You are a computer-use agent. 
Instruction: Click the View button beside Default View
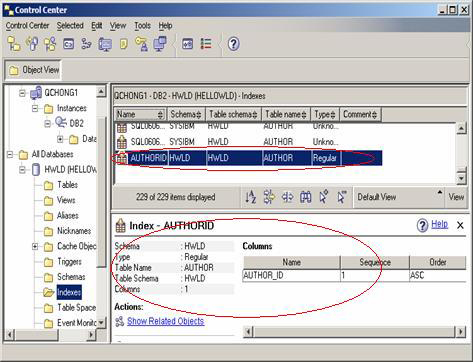click(x=456, y=197)
